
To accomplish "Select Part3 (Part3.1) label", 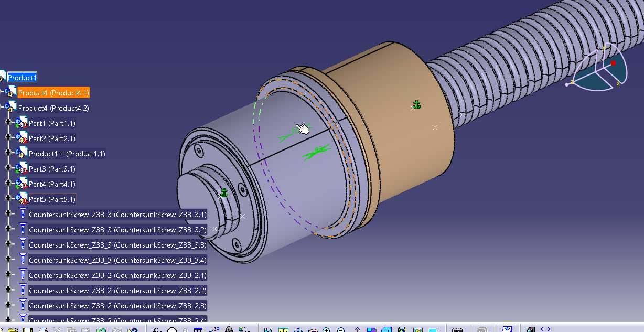I will (x=52, y=169).
